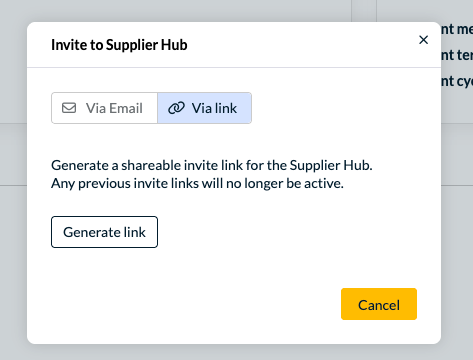This screenshot has width=473, height=360.
Task: Click the 'Any previous invite links' warning text
Action: click(197, 183)
